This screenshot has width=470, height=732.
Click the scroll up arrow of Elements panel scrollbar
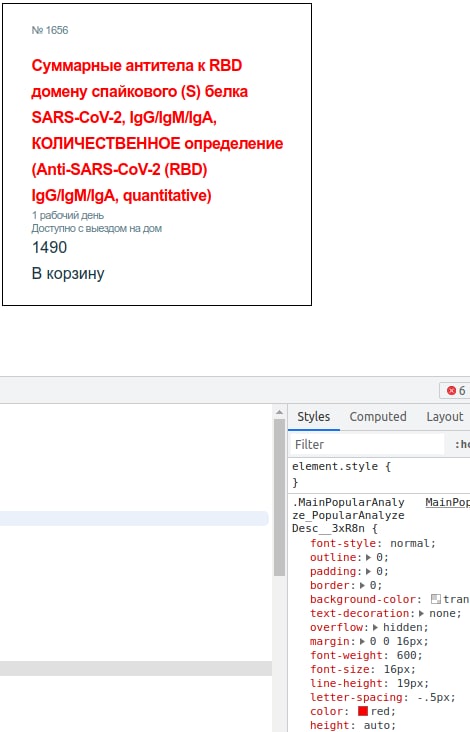279,412
